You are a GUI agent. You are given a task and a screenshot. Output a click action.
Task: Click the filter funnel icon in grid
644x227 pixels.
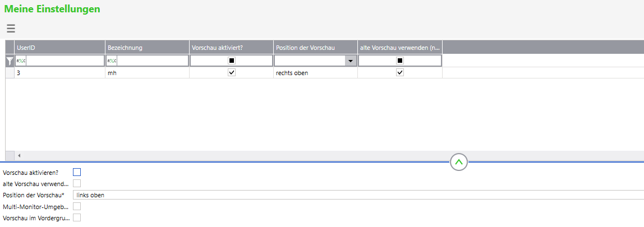tap(10, 61)
